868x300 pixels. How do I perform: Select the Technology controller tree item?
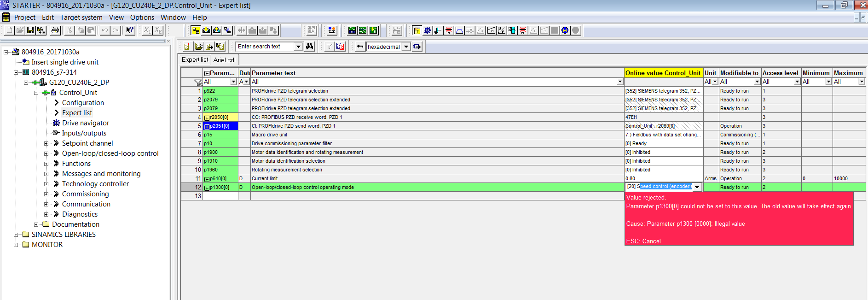(95, 184)
